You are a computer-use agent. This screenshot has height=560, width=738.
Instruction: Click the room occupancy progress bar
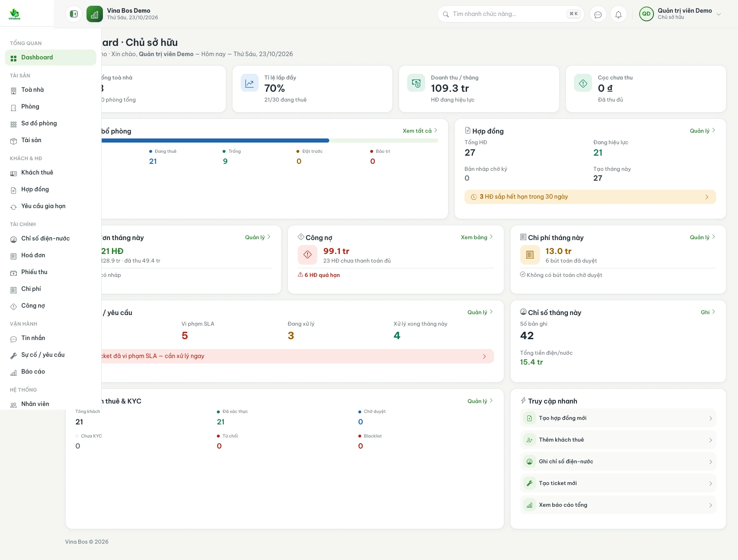(270, 141)
